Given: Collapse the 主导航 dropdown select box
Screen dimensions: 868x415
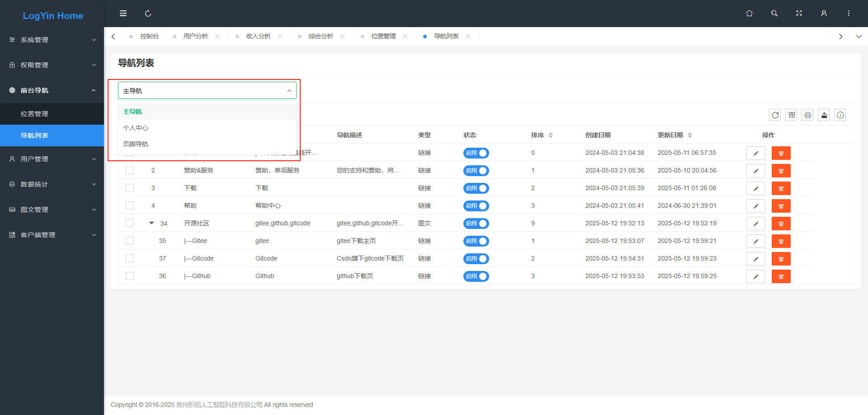Looking at the screenshot, I should [x=207, y=90].
